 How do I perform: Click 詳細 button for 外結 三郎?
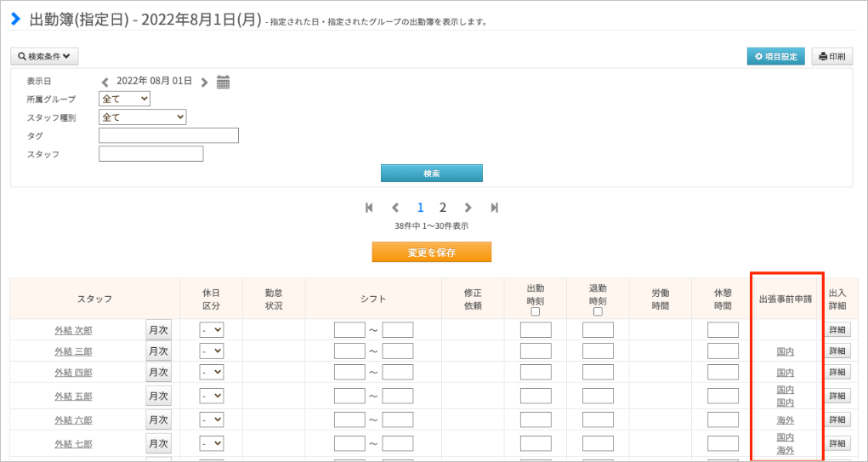pyautogui.click(x=837, y=351)
